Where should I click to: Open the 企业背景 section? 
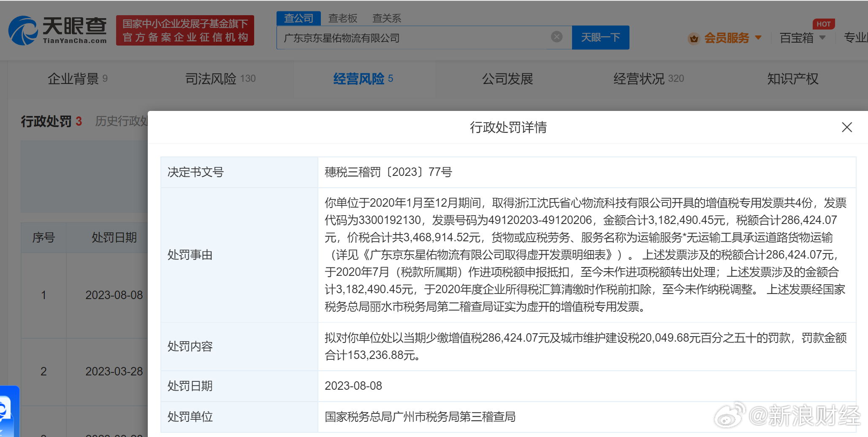coord(77,79)
